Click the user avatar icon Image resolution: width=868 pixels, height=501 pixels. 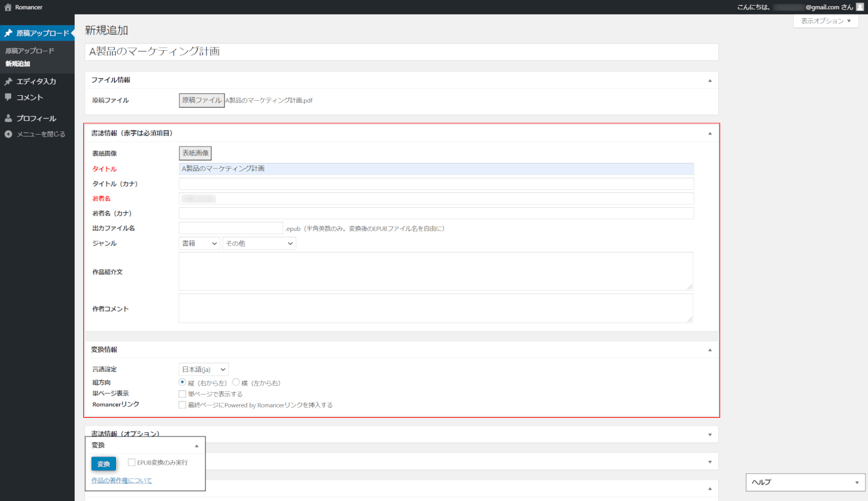tap(859, 7)
